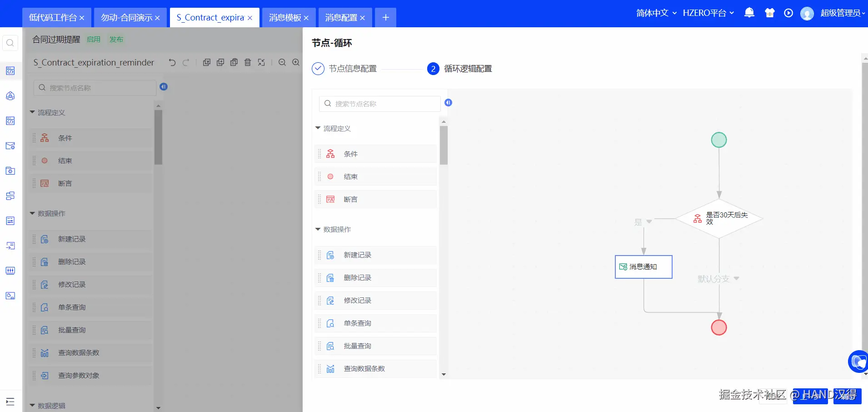Collapse the loop dialog node palette
The height and width of the screenshot is (412, 868).
point(449,103)
